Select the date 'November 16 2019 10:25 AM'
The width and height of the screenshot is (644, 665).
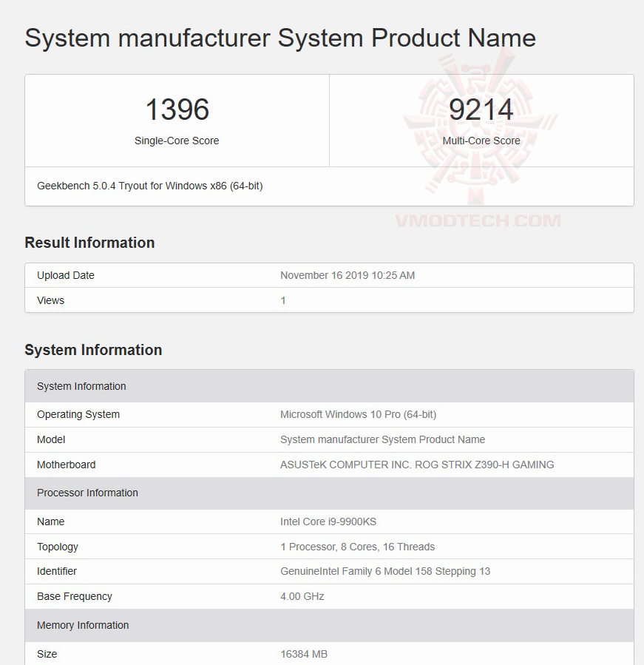pos(348,275)
